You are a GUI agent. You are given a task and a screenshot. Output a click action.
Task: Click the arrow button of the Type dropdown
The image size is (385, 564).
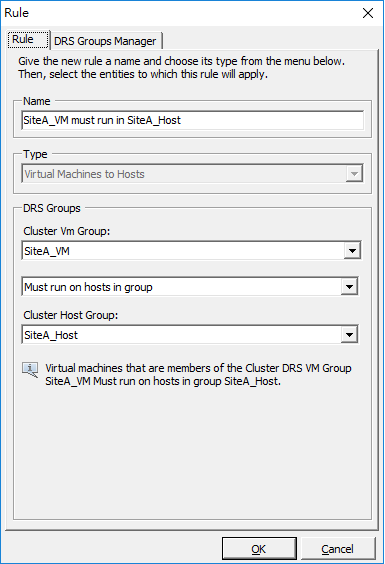click(354, 174)
